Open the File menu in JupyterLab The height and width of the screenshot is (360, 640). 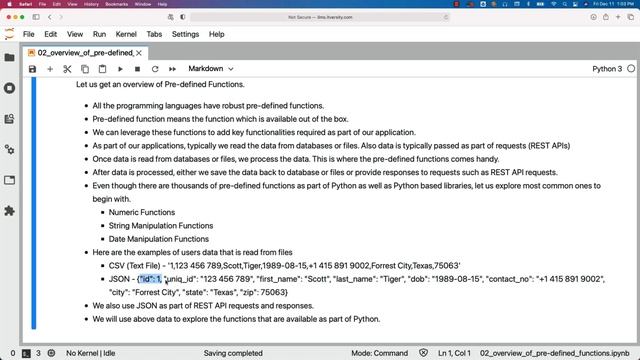pyautogui.click(x=29, y=34)
